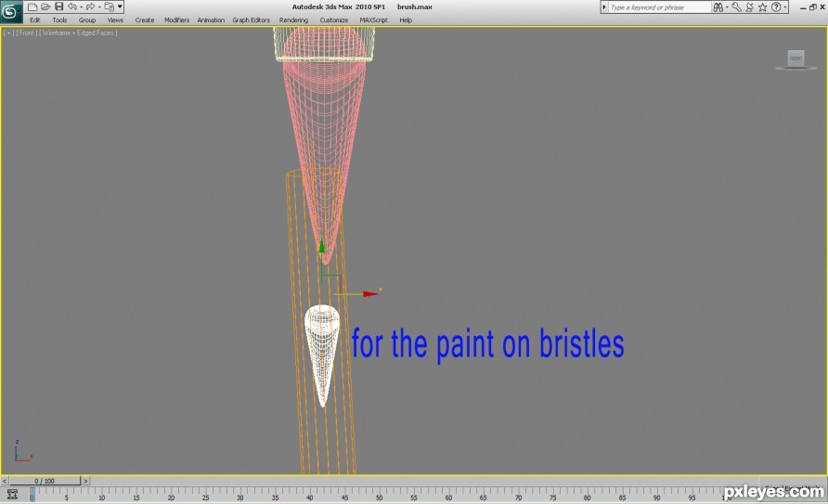Open the Edit menu
Viewport: 828px width, 504px height.
(35, 20)
